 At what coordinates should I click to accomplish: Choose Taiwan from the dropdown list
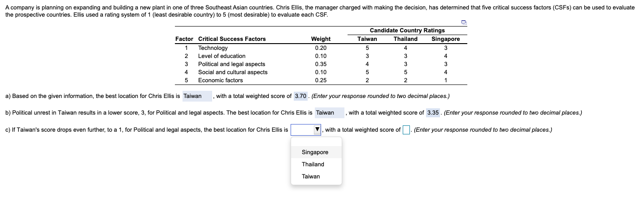point(316,177)
